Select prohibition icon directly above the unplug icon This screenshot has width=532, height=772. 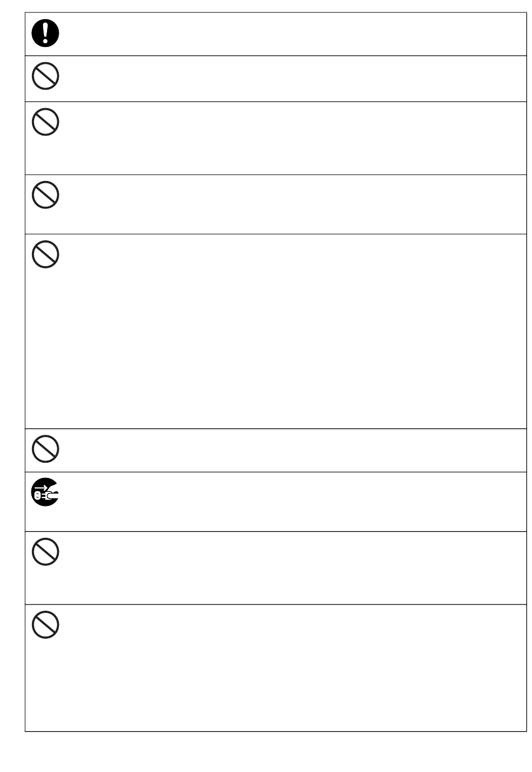45,449
